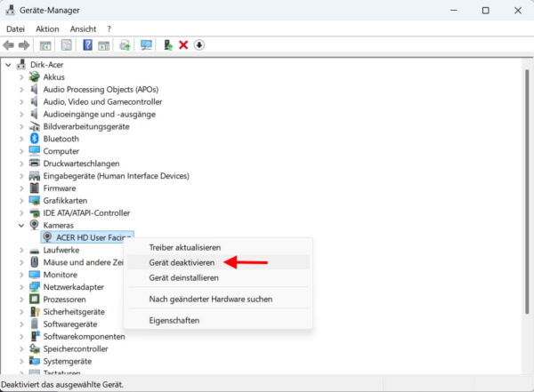This screenshot has width=534, height=392.
Task: Choose Gerät deaktivieren from context menu
Action: (x=218, y=262)
